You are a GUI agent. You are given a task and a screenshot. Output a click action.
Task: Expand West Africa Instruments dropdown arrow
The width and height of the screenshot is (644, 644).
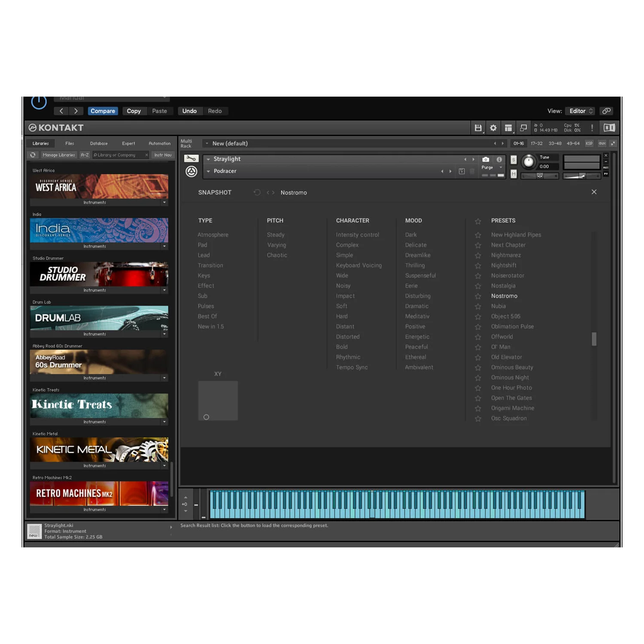click(164, 202)
